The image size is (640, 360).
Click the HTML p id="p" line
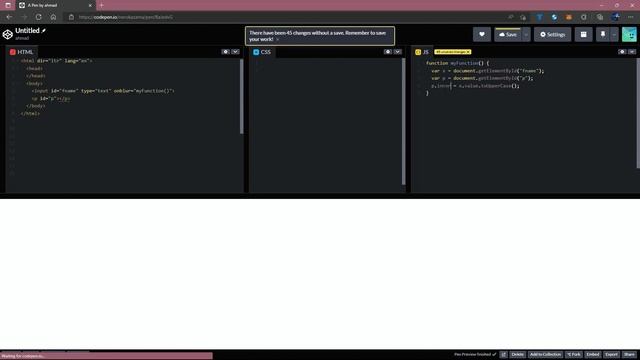click(51, 98)
